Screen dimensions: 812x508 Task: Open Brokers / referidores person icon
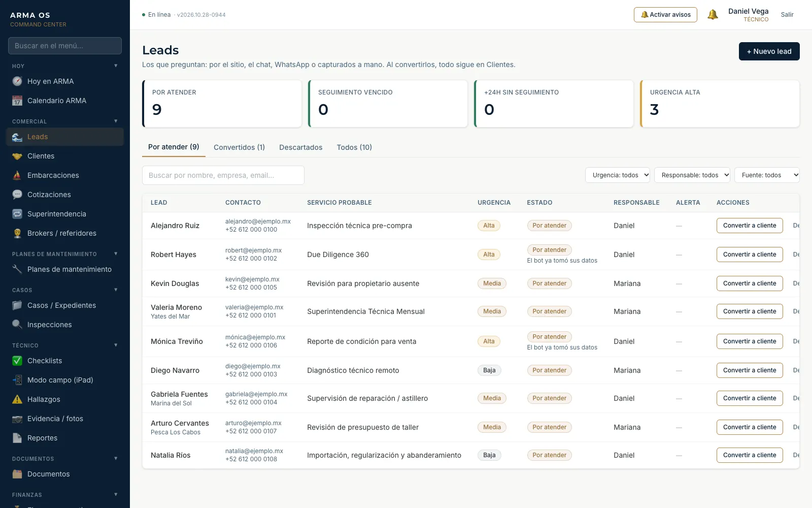[x=17, y=233]
